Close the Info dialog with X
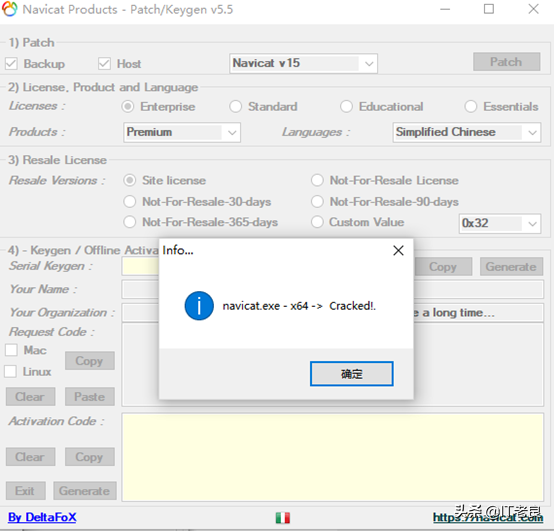Image resolution: width=554 pixels, height=531 pixels. [398, 250]
